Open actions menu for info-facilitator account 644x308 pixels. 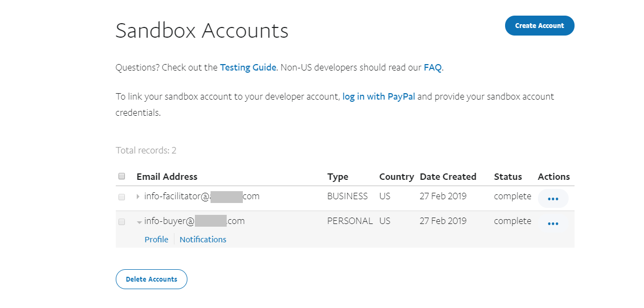pos(552,199)
